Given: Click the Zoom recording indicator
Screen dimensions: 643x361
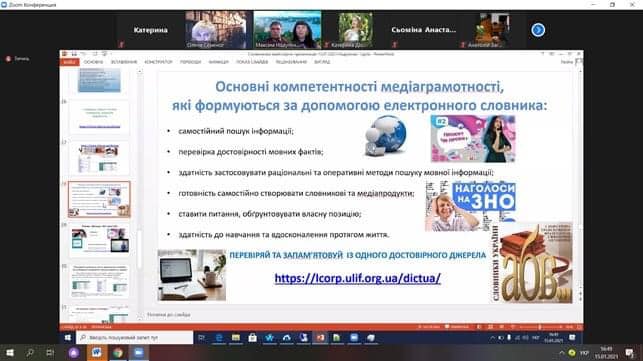Looking at the screenshot, I should [17, 59].
